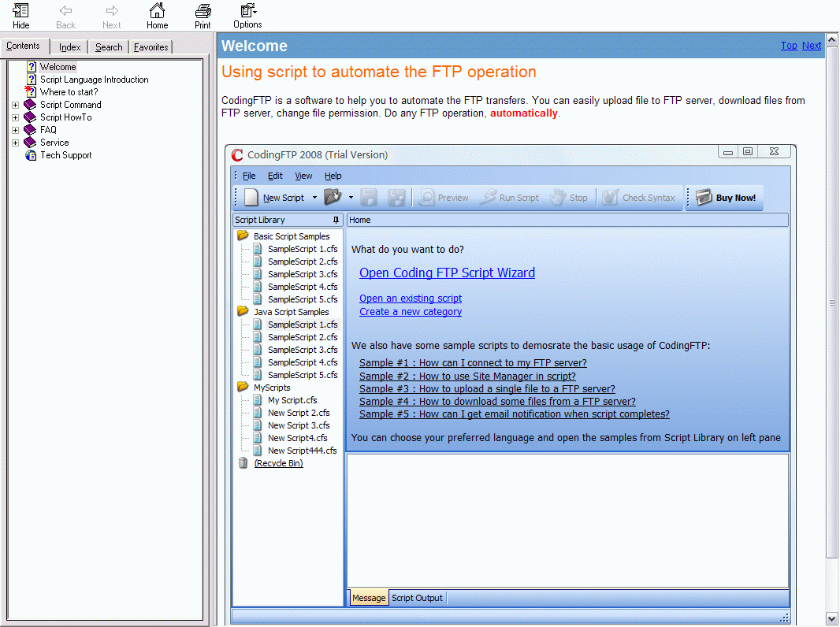
Task: Run Check Syntax from the toolbar
Action: click(x=640, y=198)
